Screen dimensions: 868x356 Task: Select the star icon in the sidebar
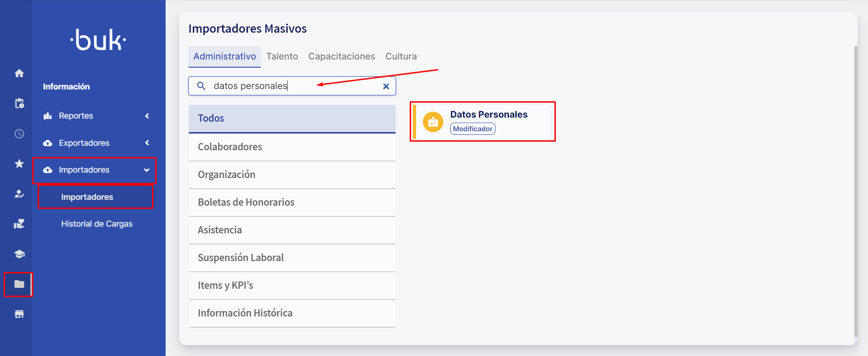[x=19, y=163]
